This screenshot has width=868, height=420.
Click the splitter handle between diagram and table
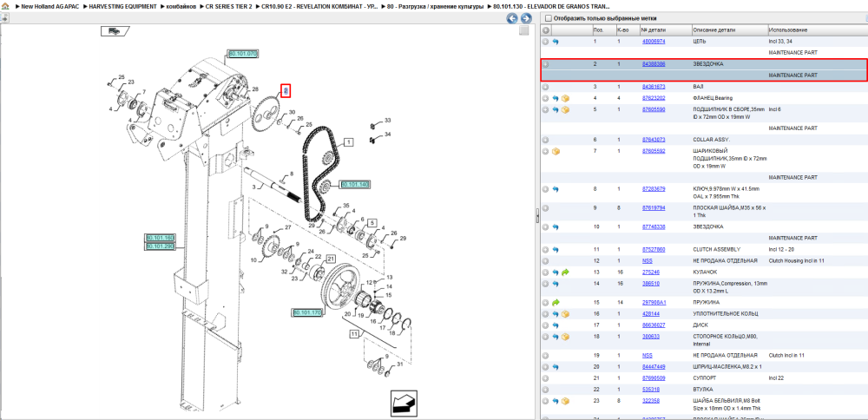[537, 216]
